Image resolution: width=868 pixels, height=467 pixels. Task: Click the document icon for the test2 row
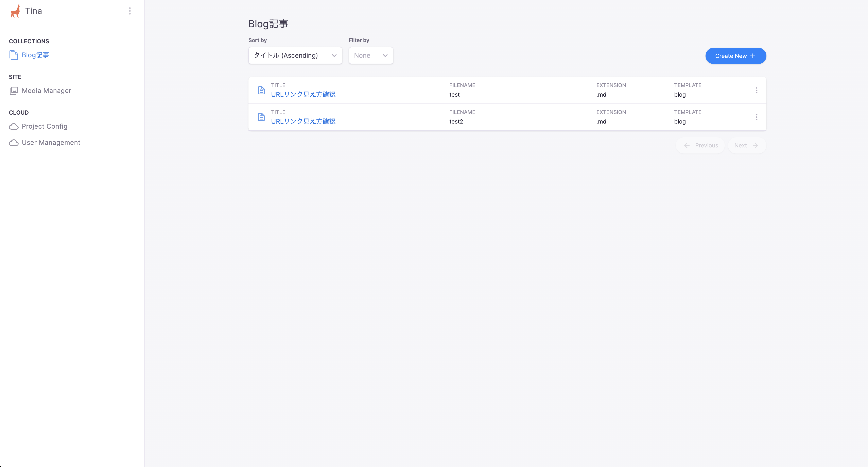(261, 117)
